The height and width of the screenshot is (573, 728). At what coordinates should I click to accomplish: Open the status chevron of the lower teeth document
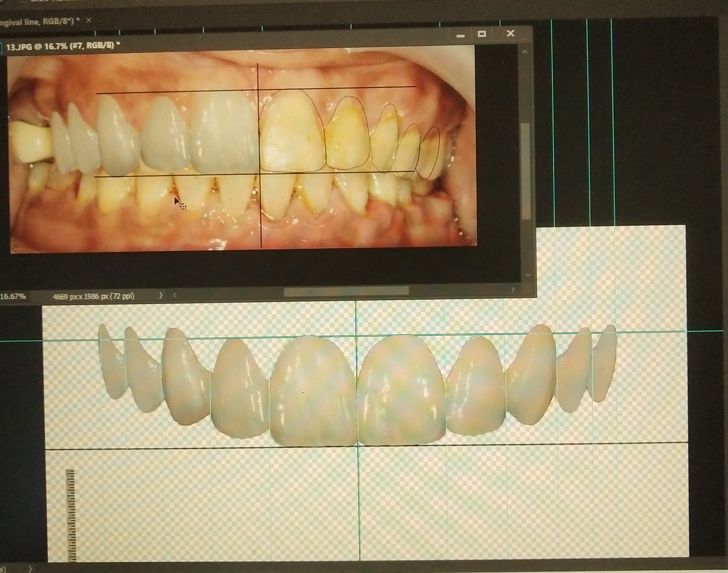pyautogui.click(x=31, y=569)
